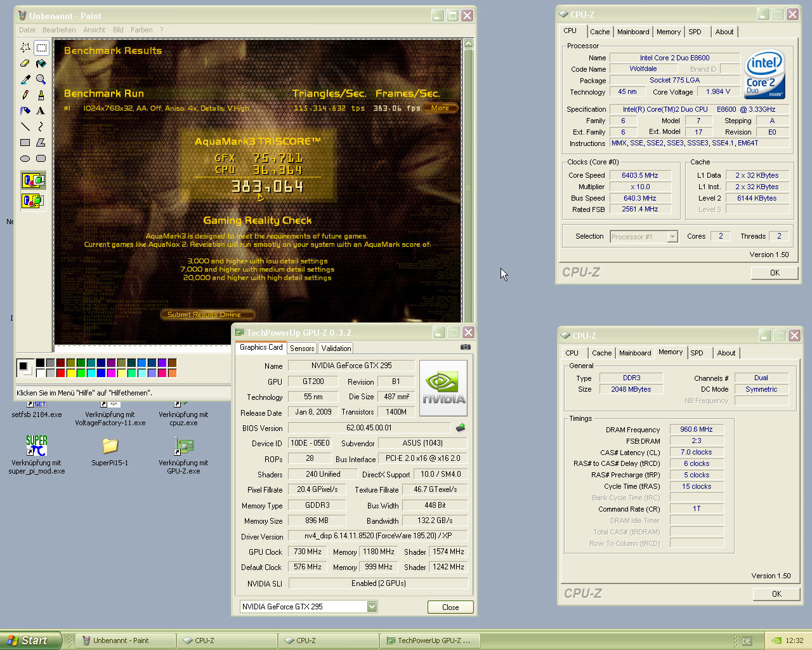The width and height of the screenshot is (812, 650).
Task: Open the Bild menu in Paint
Action: (x=118, y=30)
